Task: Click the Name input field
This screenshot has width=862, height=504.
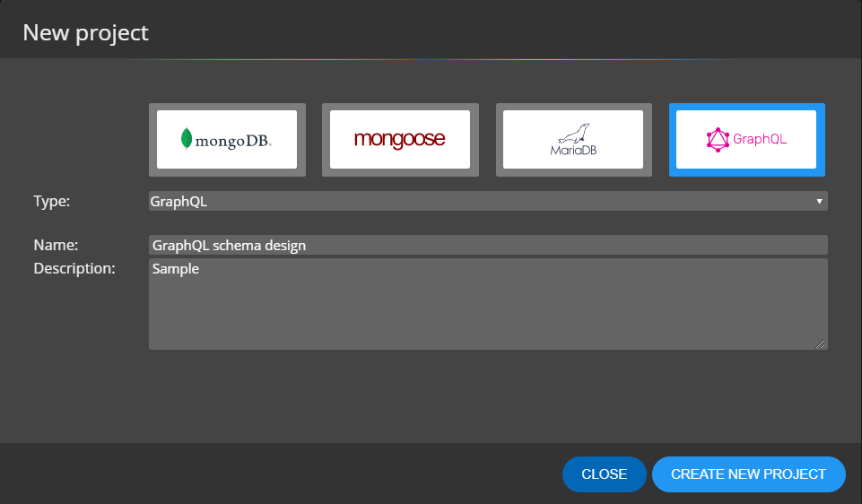Action: [x=488, y=245]
